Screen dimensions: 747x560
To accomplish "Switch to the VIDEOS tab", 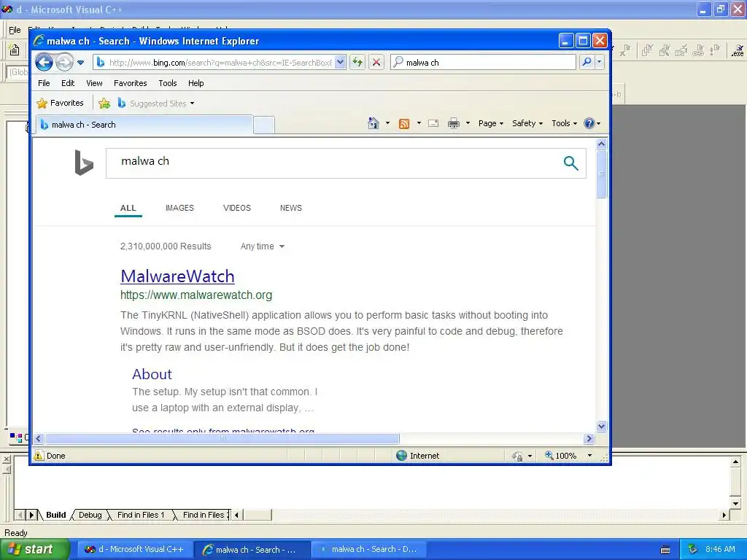I will click(237, 208).
